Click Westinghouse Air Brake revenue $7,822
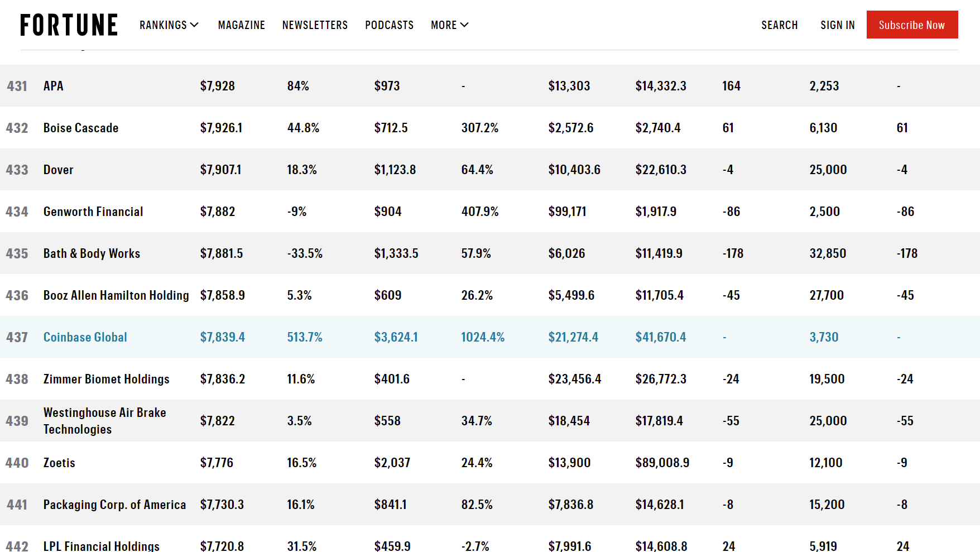980x552 pixels. coord(218,421)
